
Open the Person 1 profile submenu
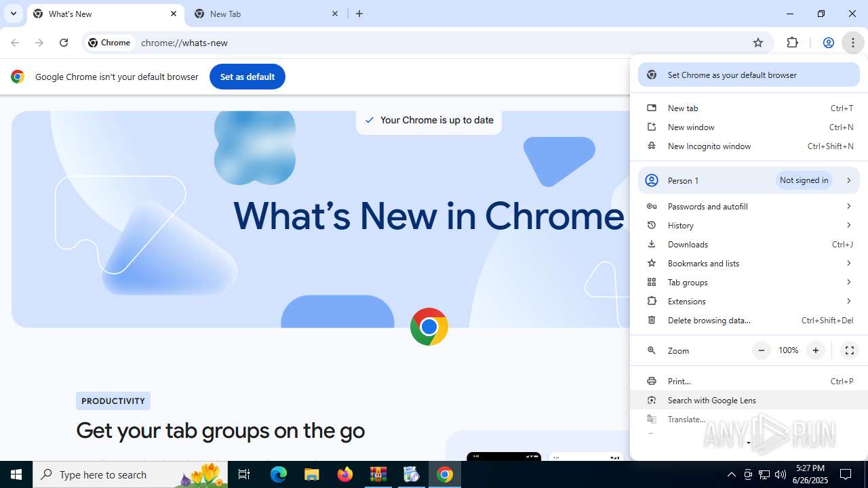pos(749,180)
